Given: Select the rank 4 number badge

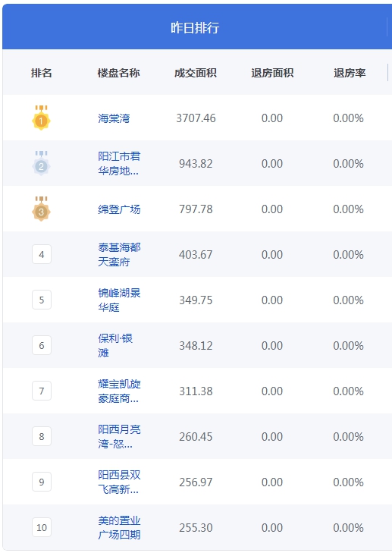Looking at the screenshot, I should pyautogui.click(x=42, y=254).
